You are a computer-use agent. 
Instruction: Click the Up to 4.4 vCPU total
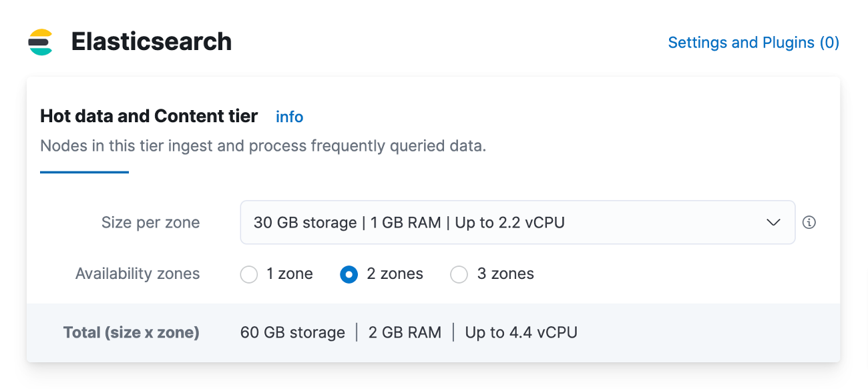click(x=521, y=332)
